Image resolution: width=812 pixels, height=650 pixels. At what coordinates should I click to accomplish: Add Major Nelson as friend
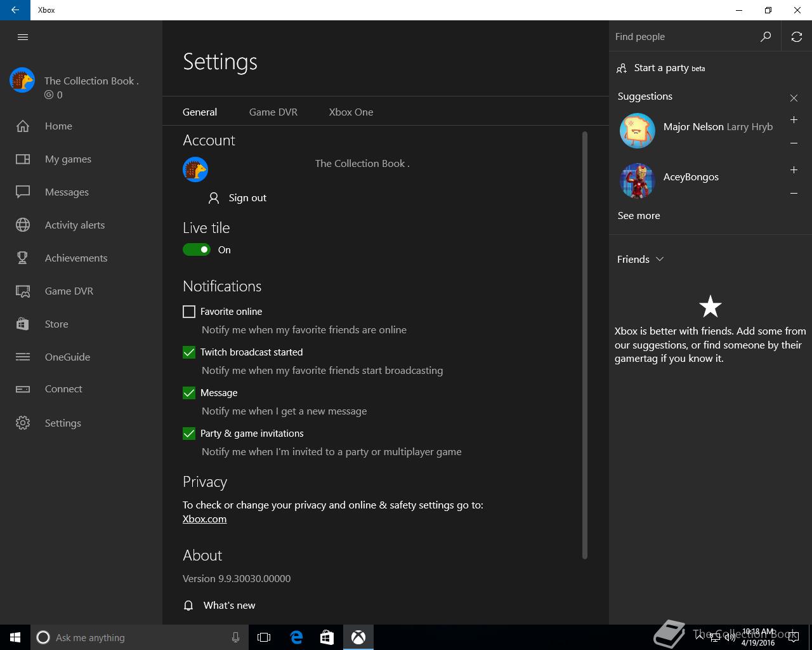pyautogui.click(x=794, y=120)
